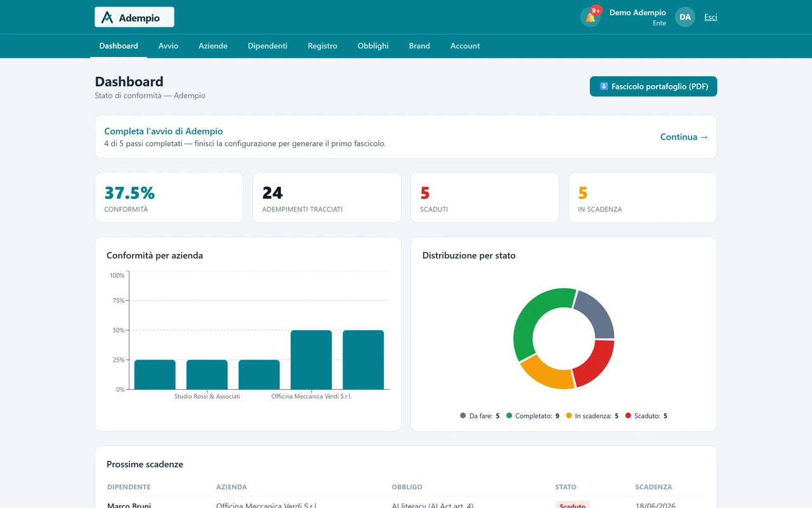Toggle the Da fare legend entry
This screenshot has height=508, width=812.
(x=480, y=416)
